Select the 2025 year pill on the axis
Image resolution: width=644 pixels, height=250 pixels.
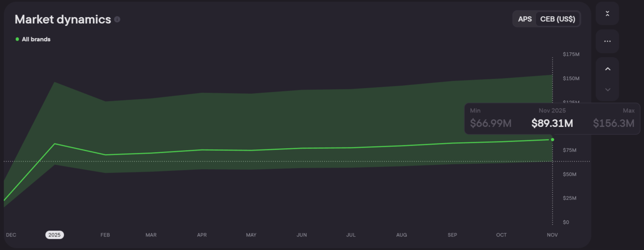click(x=55, y=235)
